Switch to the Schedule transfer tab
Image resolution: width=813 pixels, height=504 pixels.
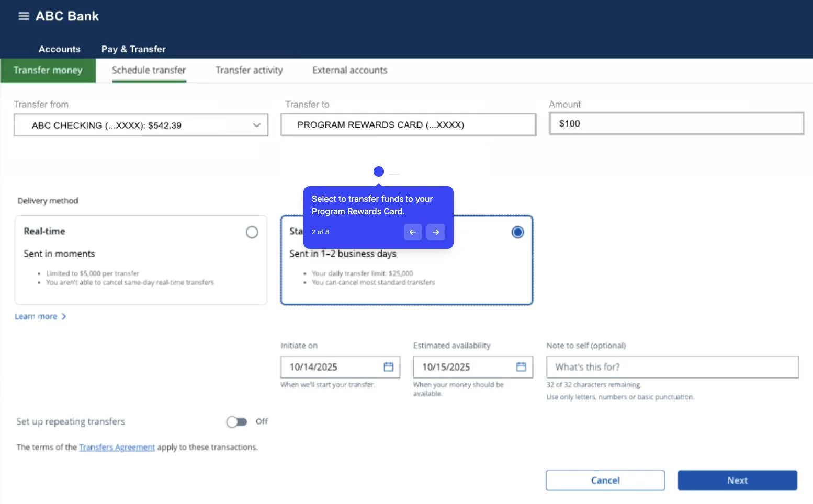click(149, 71)
